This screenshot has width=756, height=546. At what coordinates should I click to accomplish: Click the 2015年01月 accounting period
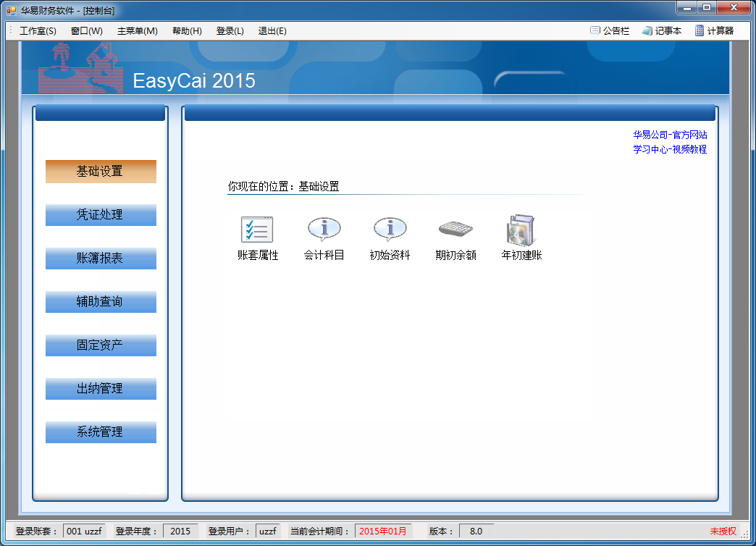tap(383, 531)
